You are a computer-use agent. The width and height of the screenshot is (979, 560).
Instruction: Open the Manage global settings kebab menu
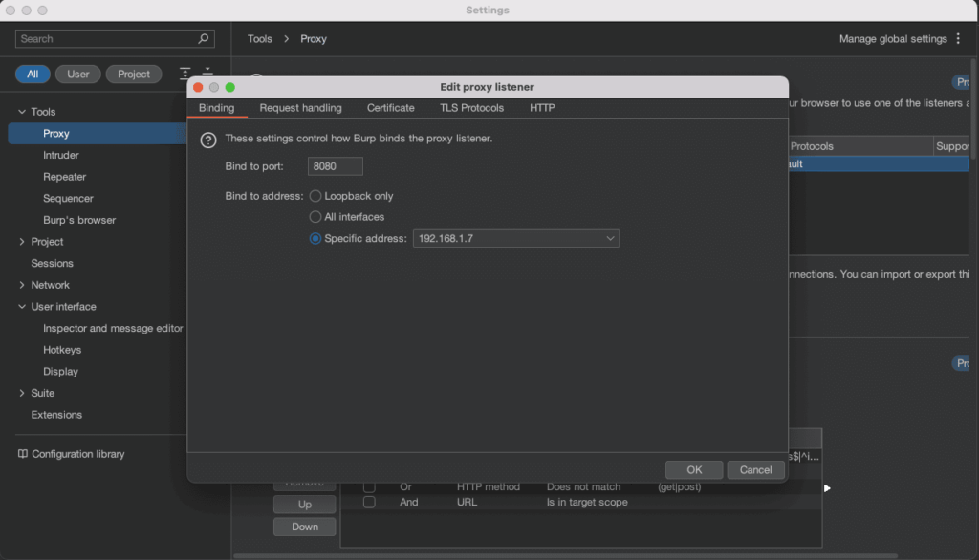click(x=958, y=39)
